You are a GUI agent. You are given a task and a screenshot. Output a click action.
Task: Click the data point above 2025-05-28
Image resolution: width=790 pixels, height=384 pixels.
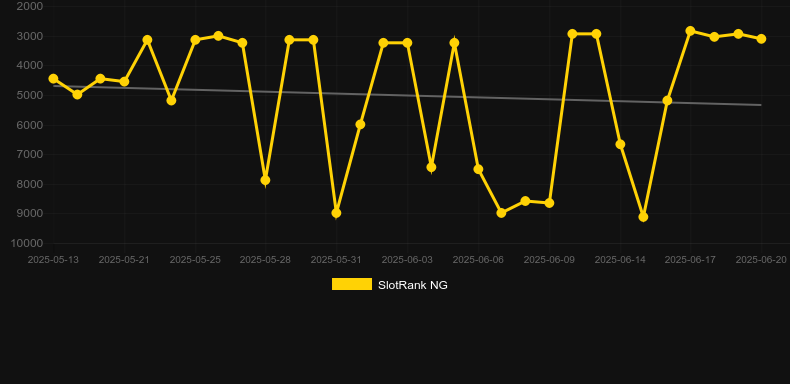(x=266, y=180)
